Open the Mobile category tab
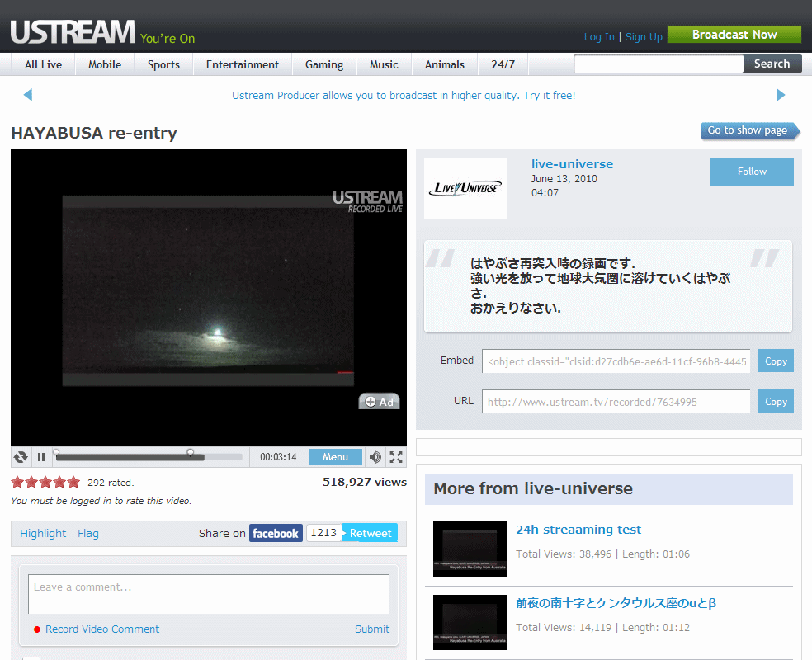 (x=105, y=64)
